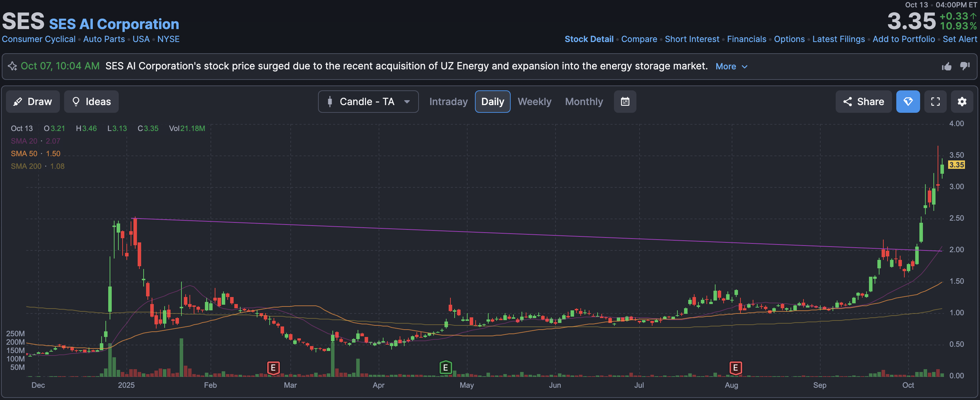Screen dimensions: 980x400
Task: Open chart settings gear icon
Action: pos(962,102)
